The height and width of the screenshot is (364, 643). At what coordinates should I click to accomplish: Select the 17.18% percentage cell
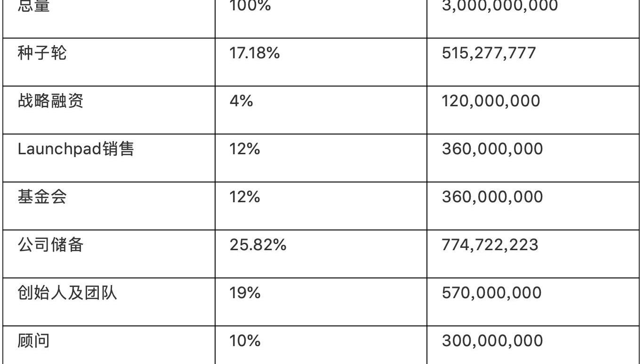[x=255, y=53]
